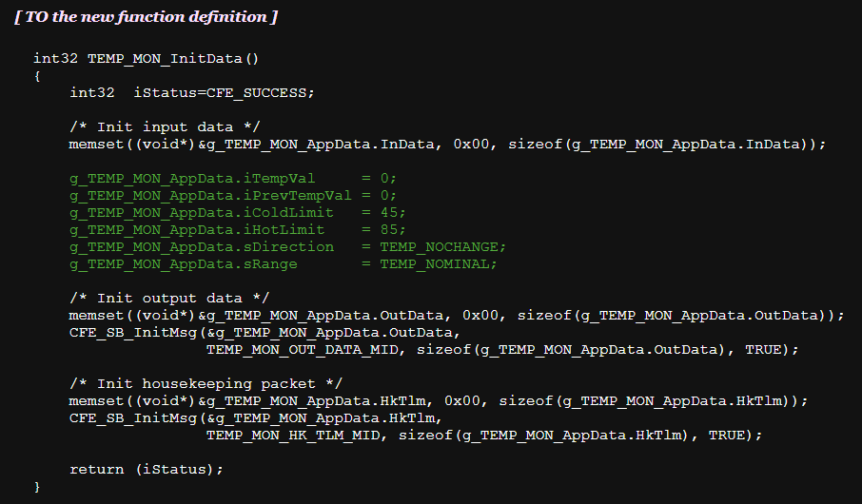This screenshot has width=862, height=504.
Task: Click the memset line for HkTlm
Action: (439, 400)
